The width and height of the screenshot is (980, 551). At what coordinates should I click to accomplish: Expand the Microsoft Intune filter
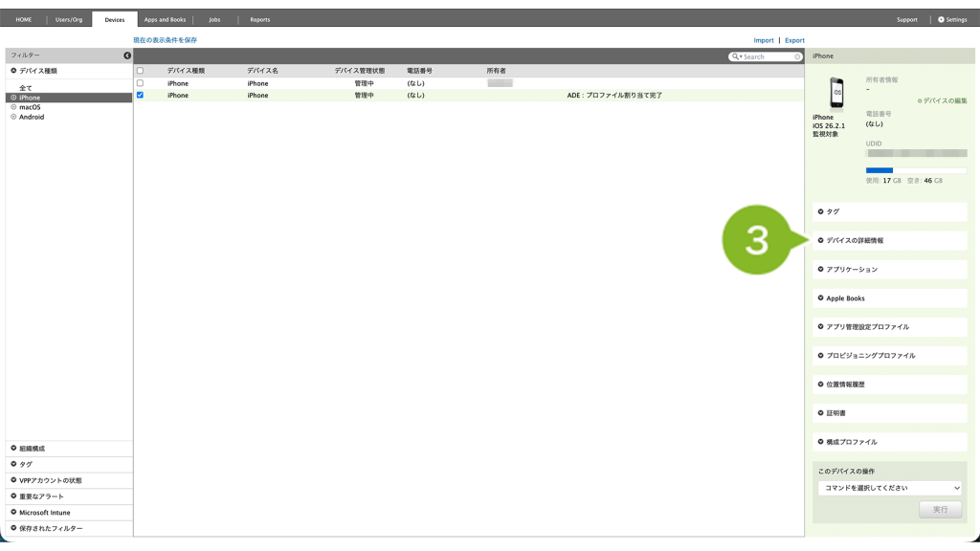69,513
